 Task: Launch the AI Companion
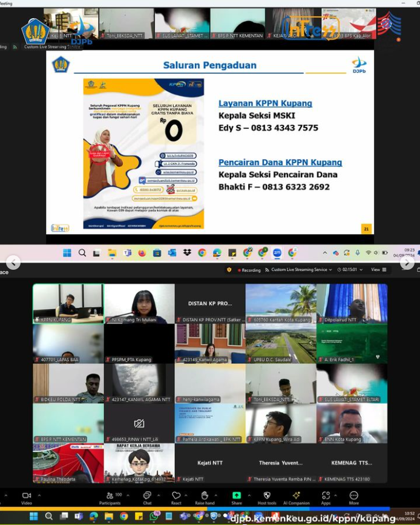point(297,497)
